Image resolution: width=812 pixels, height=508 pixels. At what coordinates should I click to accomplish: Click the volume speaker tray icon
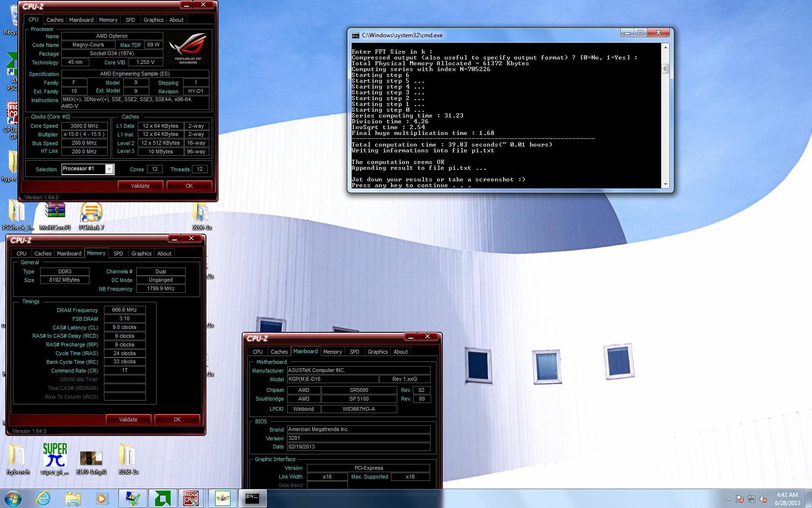(764, 499)
